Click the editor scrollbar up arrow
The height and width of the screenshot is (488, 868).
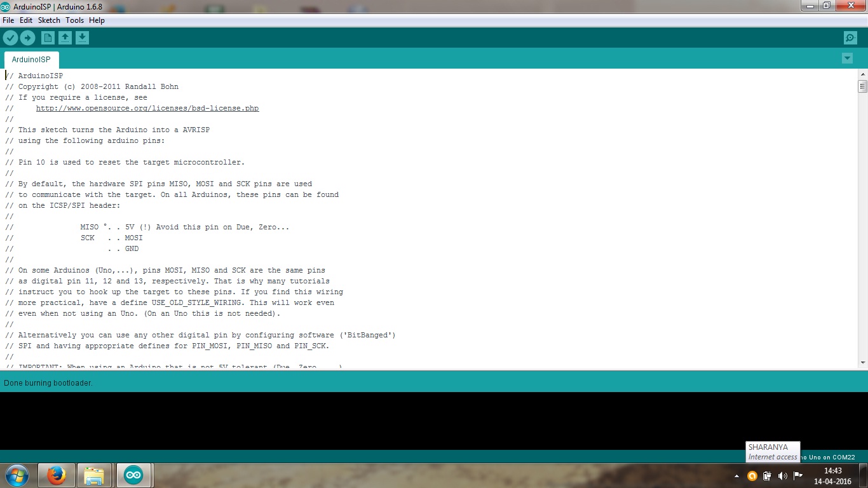(x=862, y=74)
